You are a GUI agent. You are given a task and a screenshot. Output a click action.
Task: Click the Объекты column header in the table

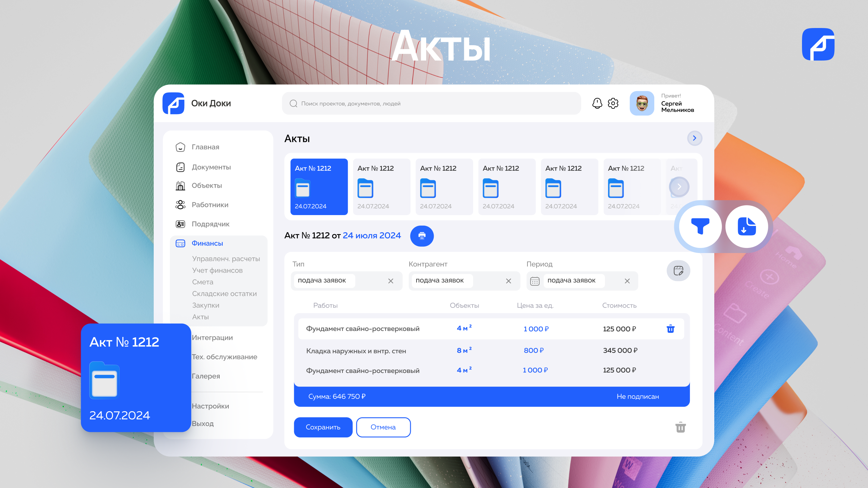pos(464,305)
